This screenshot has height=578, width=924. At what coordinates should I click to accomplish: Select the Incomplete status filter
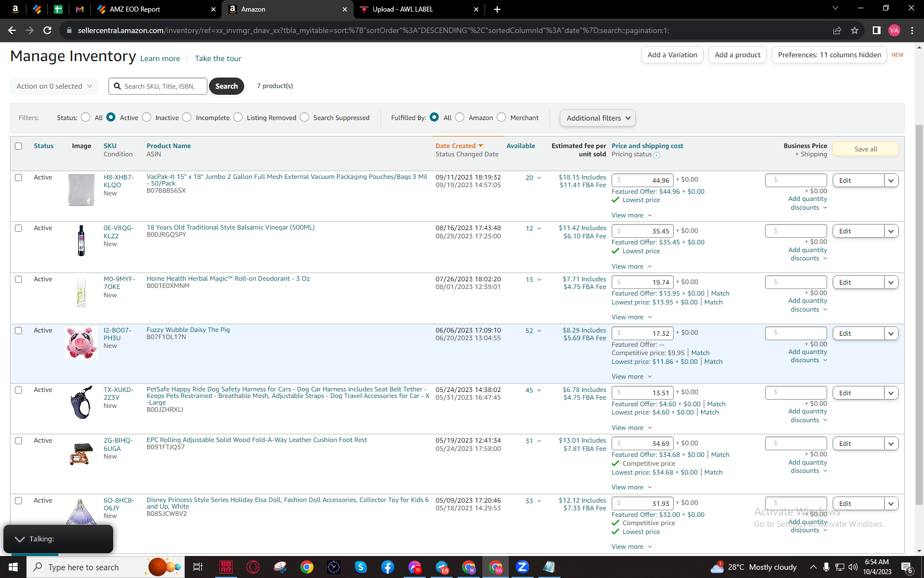click(x=187, y=117)
